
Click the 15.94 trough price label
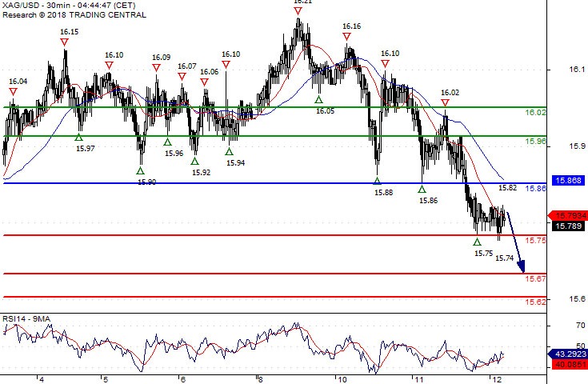[236, 162]
